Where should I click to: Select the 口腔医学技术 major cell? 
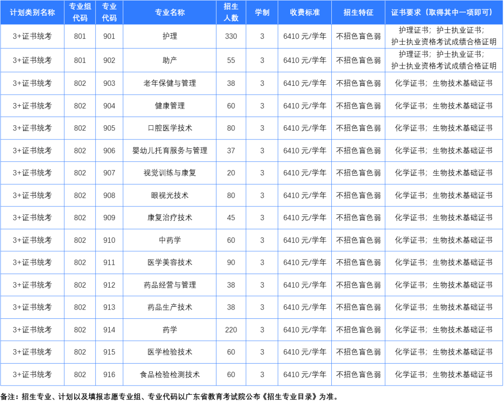click(x=169, y=128)
